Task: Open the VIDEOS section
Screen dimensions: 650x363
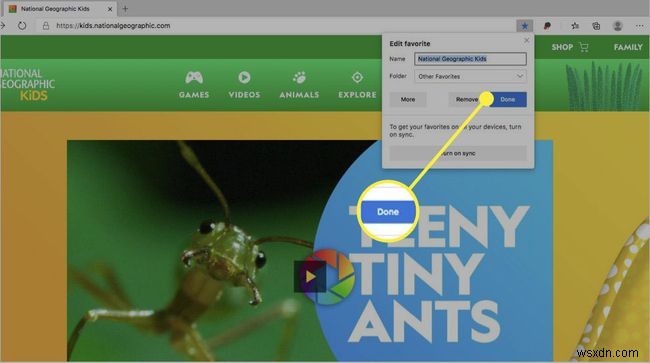Action: coord(244,85)
